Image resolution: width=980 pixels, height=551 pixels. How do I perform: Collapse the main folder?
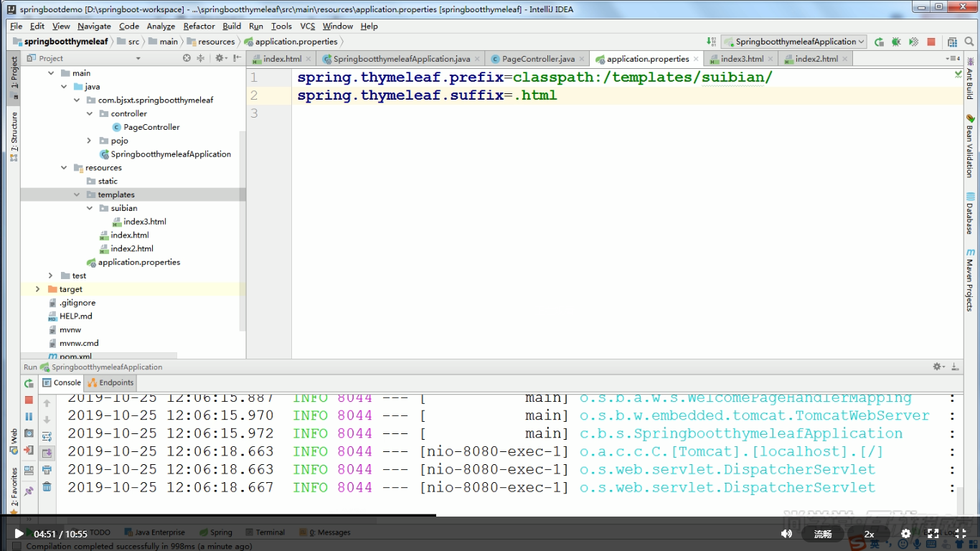coord(51,73)
